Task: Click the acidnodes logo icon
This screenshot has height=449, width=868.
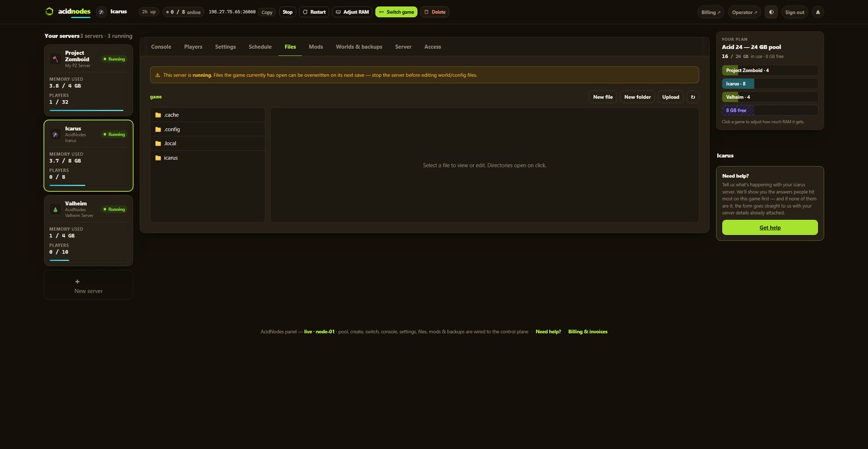Action: click(x=49, y=11)
